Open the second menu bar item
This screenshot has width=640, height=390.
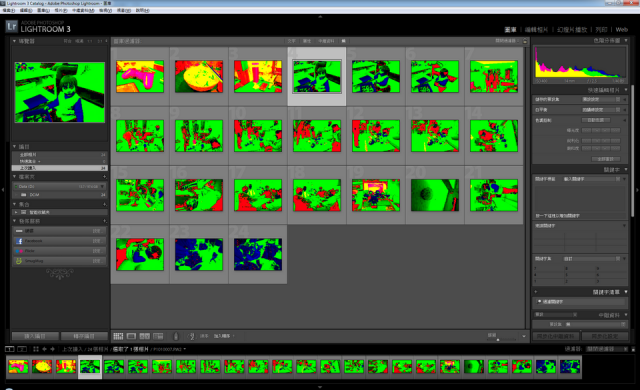(x=26, y=10)
